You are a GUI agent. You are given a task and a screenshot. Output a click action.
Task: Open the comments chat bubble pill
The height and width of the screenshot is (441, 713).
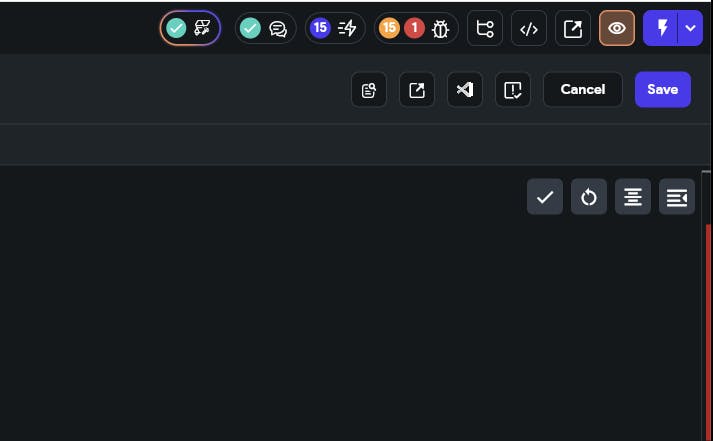tap(266, 28)
